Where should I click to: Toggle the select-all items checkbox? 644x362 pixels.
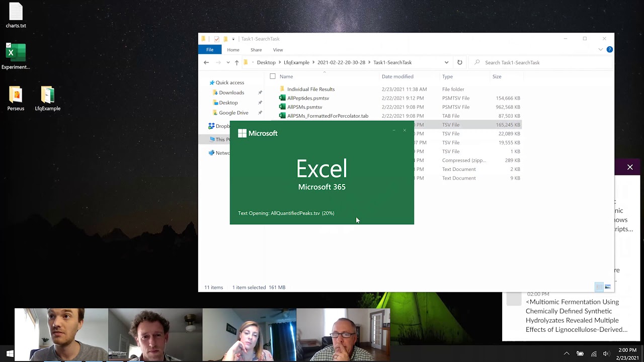coord(273,76)
